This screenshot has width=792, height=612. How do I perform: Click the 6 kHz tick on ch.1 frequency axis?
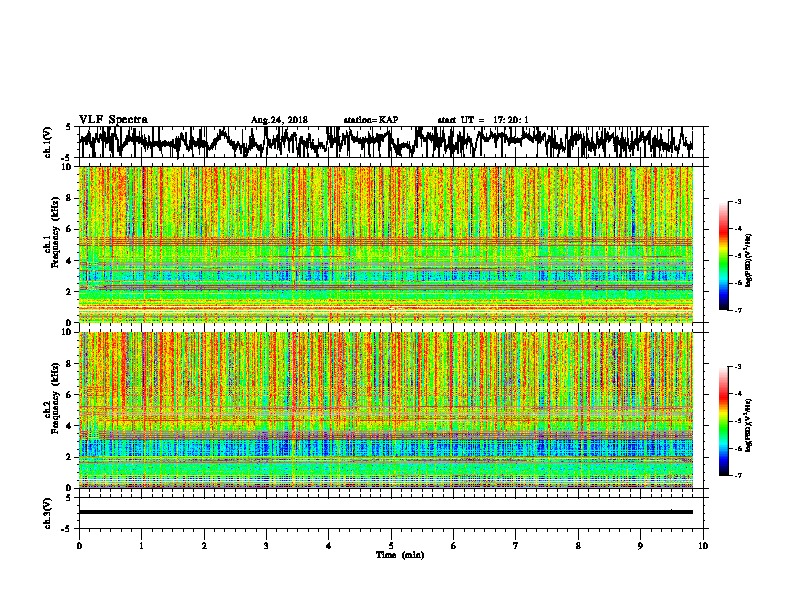click(x=70, y=229)
